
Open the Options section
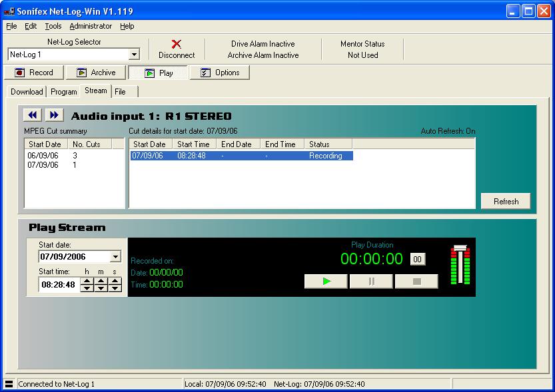tap(220, 73)
